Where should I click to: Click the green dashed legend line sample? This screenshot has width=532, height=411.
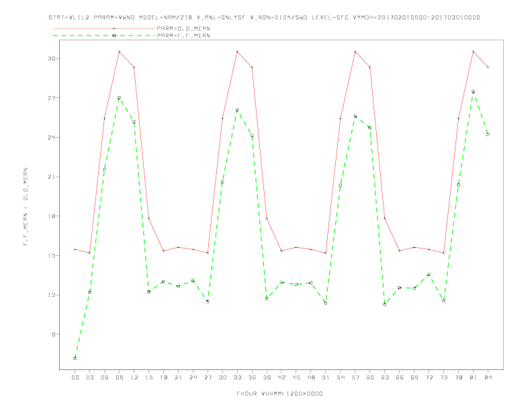click(104, 36)
